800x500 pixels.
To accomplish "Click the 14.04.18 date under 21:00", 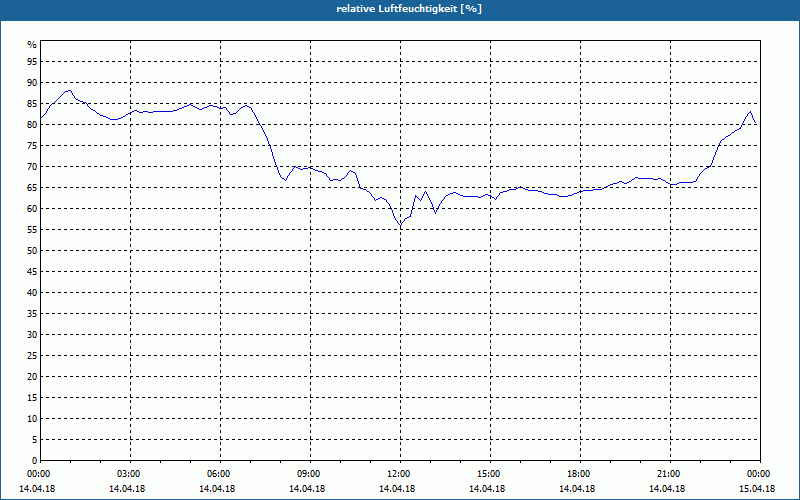I will coord(667,489).
